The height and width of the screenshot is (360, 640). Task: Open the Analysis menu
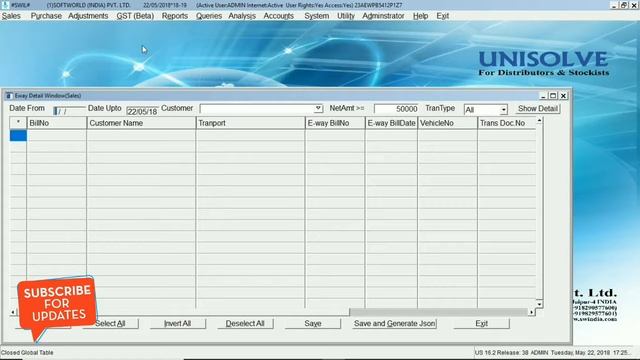242,16
